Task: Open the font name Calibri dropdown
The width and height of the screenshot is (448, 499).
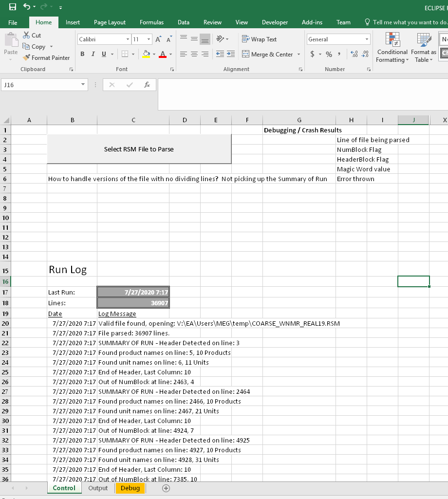Action: (x=128, y=39)
